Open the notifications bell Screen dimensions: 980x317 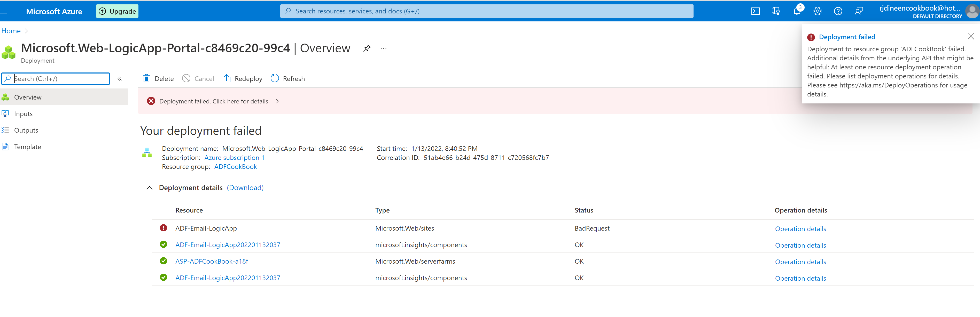coord(797,11)
